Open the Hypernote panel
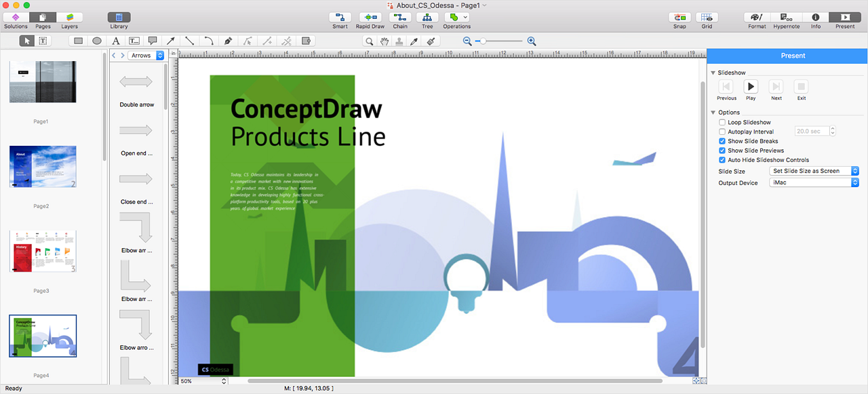The image size is (868, 394). [786, 17]
